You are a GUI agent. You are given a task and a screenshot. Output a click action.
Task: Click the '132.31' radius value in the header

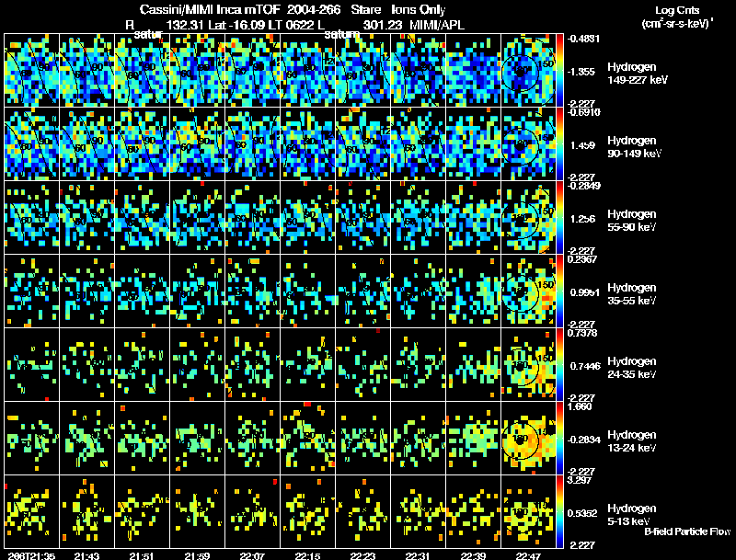pos(185,25)
